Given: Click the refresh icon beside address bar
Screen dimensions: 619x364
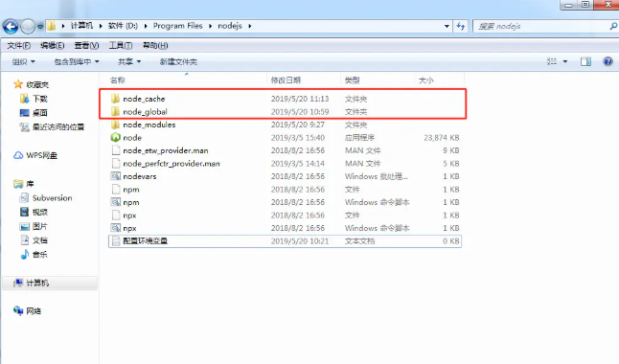Looking at the screenshot, I should [461, 26].
